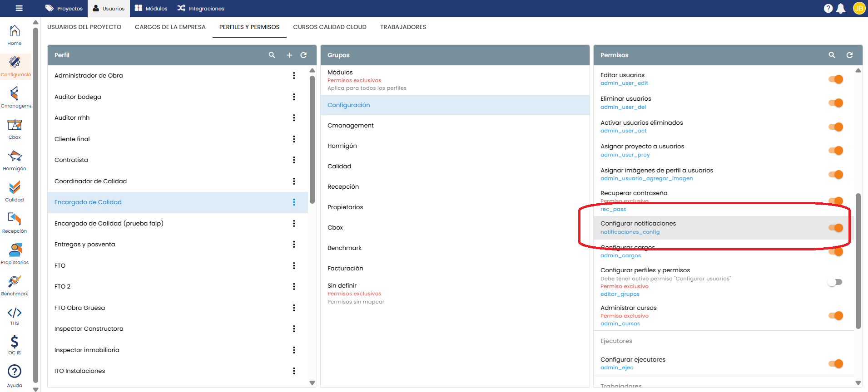Open the JB user avatar
This screenshot has width=868, height=392.
(859, 8)
